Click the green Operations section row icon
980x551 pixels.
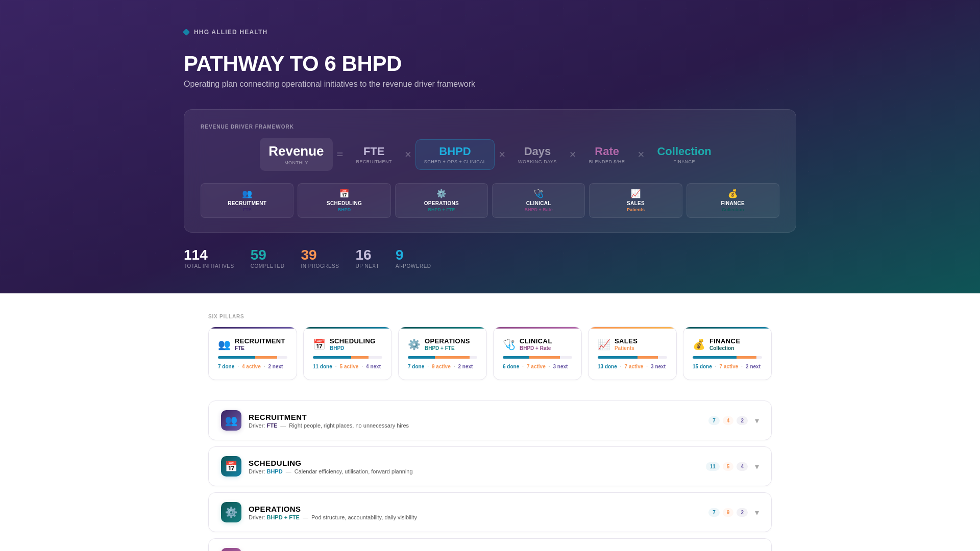[x=231, y=512]
